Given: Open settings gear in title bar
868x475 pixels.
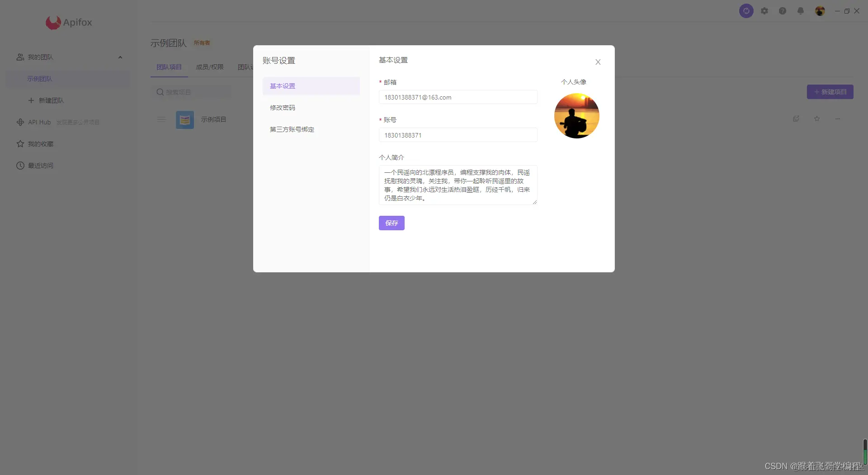Looking at the screenshot, I should [764, 11].
